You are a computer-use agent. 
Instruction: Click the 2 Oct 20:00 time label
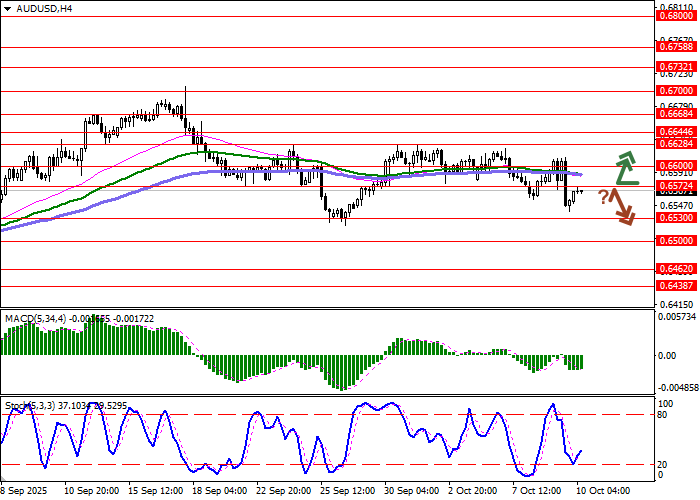click(x=475, y=491)
